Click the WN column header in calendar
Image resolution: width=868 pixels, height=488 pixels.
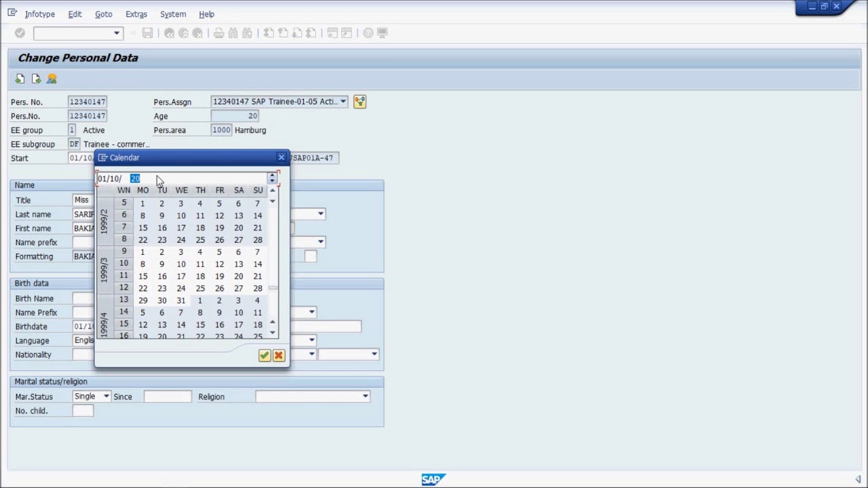123,190
